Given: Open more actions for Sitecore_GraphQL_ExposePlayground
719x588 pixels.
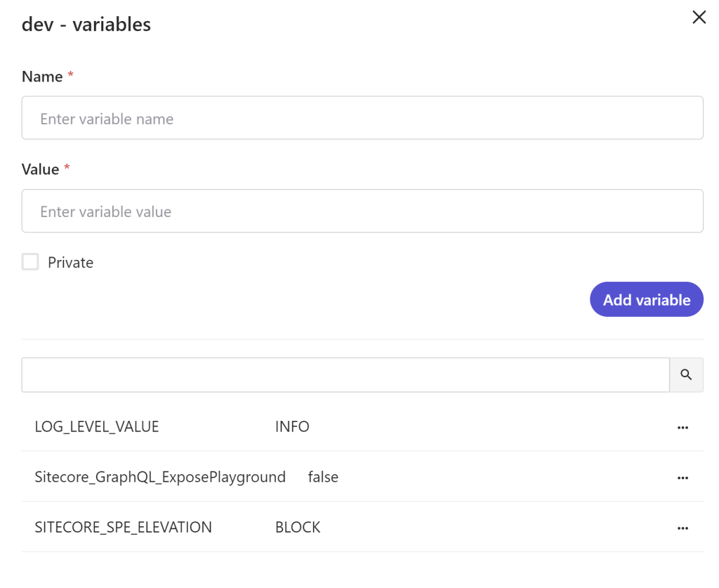Looking at the screenshot, I should click(682, 478).
